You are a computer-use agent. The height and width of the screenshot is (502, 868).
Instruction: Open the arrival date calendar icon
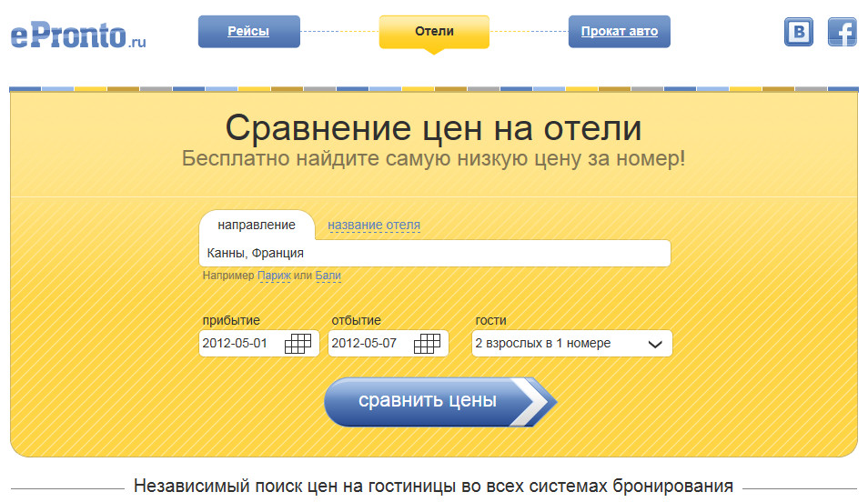coord(298,344)
